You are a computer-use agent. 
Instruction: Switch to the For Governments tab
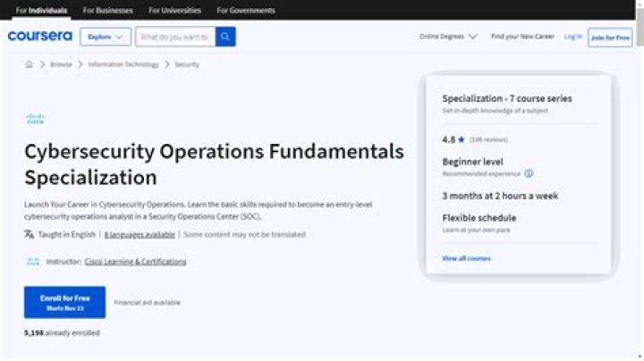(x=246, y=10)
